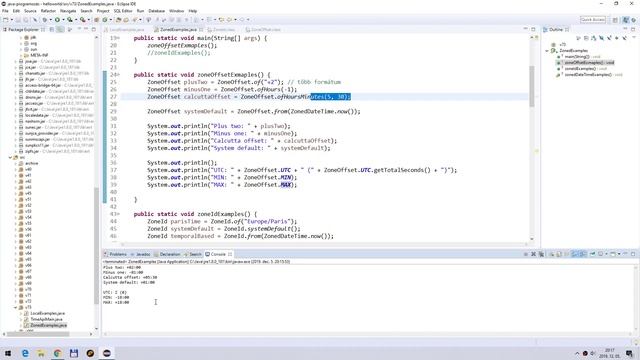This screenshot has width=640, height=360.
Task: Click the editor vertical scrollbar thumb
Action: [532, 86]
